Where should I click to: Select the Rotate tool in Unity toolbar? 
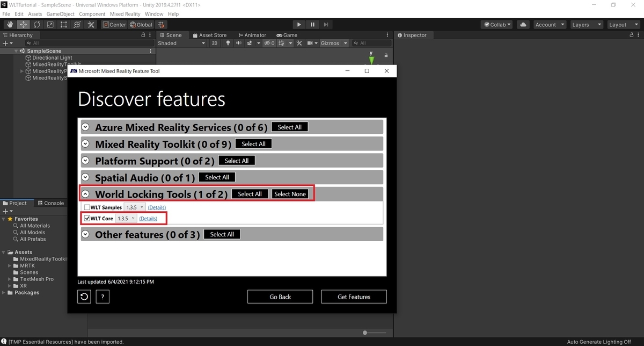36,25
